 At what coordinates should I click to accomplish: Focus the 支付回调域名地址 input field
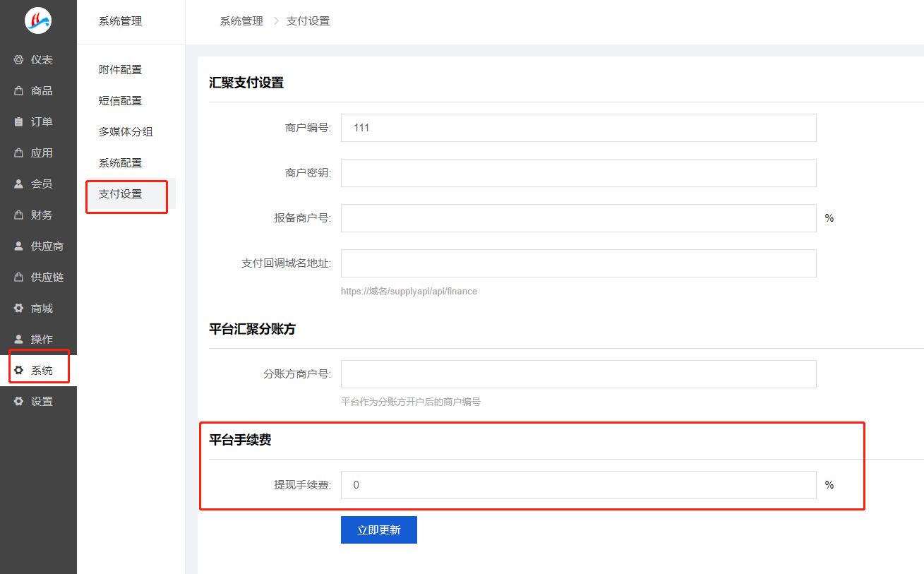pos(578,263)
